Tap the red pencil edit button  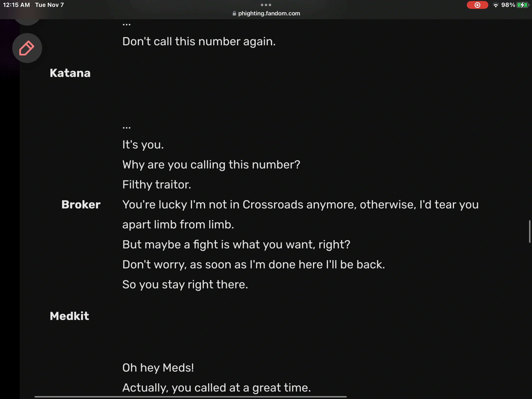click(x=27, y=48)
